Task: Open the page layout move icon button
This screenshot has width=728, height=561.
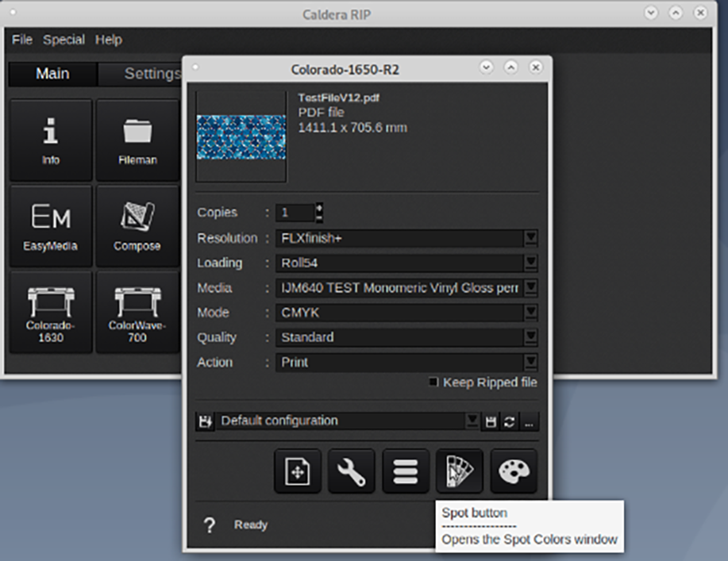Action: tap(298, 472)
